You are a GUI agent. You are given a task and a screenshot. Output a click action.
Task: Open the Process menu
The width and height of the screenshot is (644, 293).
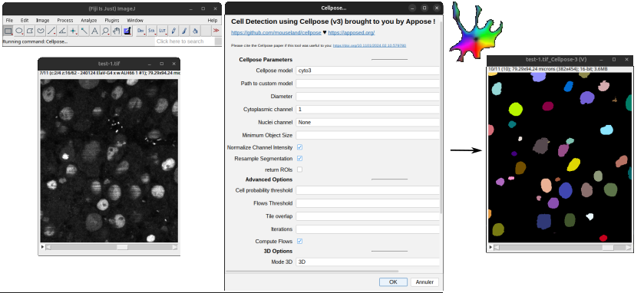[x=65, y=20]
